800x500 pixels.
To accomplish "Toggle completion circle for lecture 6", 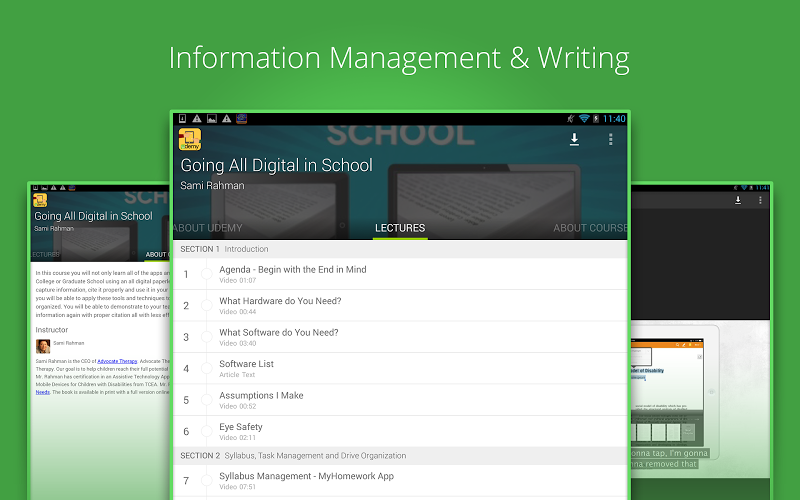I will (x=207, y=432).
